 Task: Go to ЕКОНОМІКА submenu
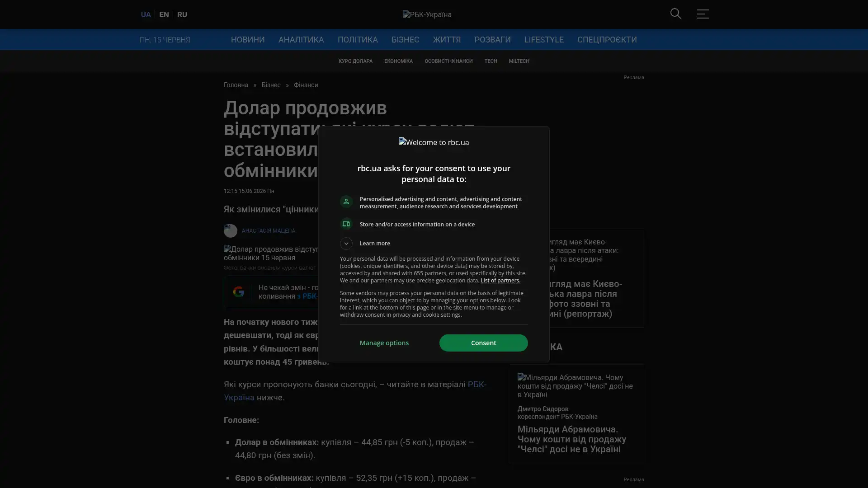tap(398, 61)
